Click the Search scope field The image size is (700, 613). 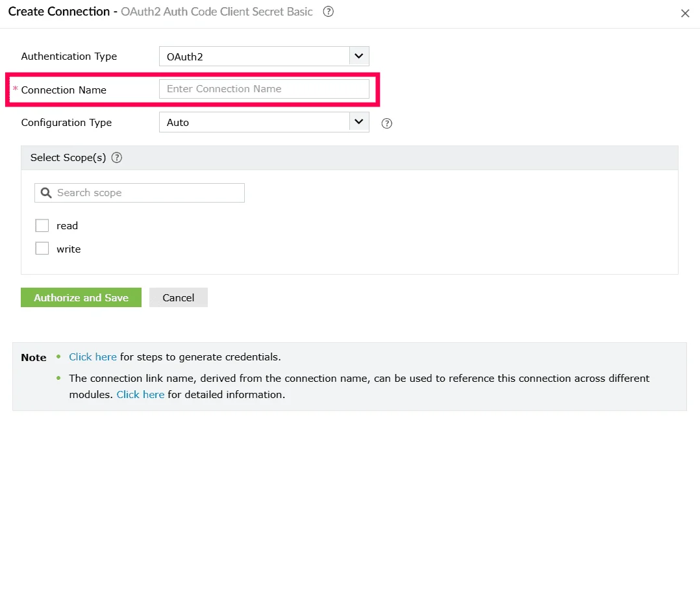[139, 193]
